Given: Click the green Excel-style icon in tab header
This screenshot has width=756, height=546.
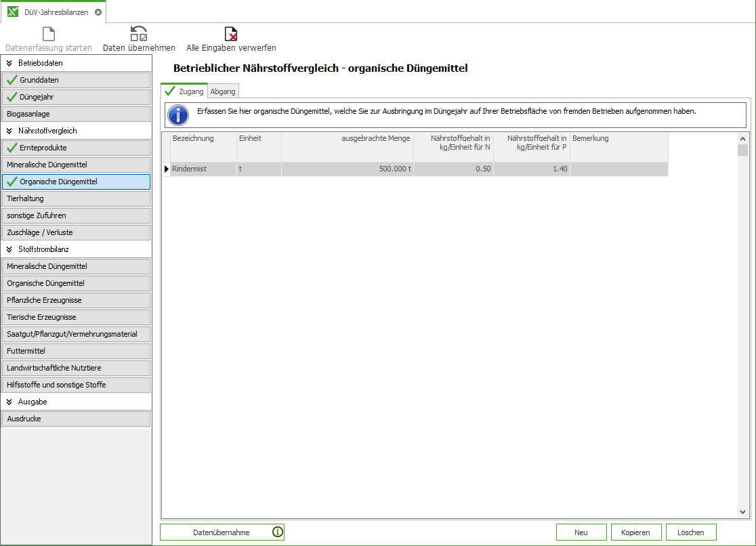Looking at the screenshot, I should [x=13, y=12].
